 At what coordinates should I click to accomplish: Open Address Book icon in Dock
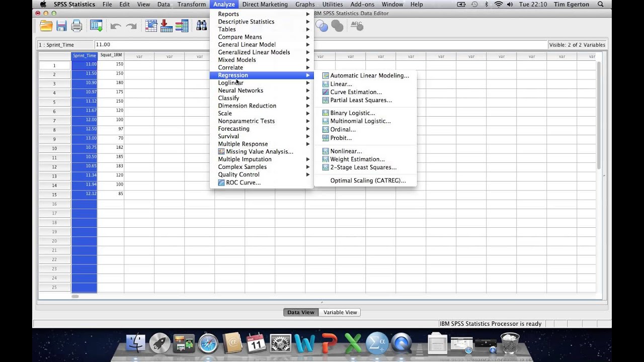(232, 343)
